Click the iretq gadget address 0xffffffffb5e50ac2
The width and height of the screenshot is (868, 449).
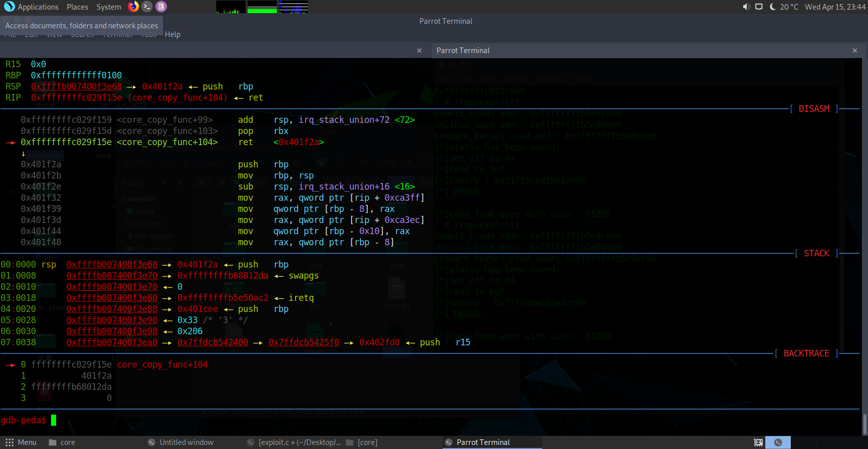click(x=223, y=298)
